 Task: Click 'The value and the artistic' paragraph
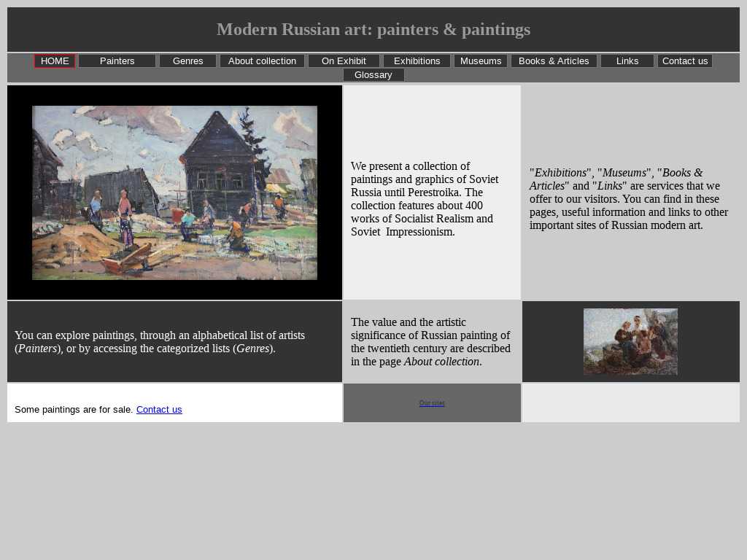[430, 342]
